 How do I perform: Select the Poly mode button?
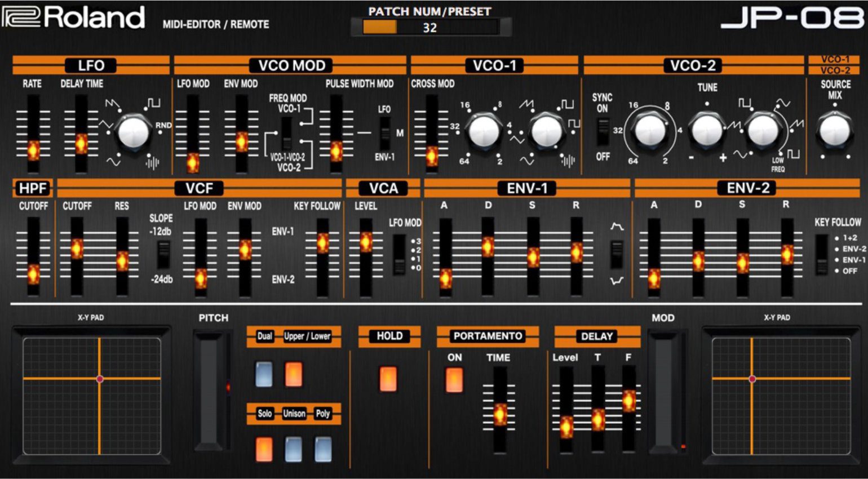(323, 449)
